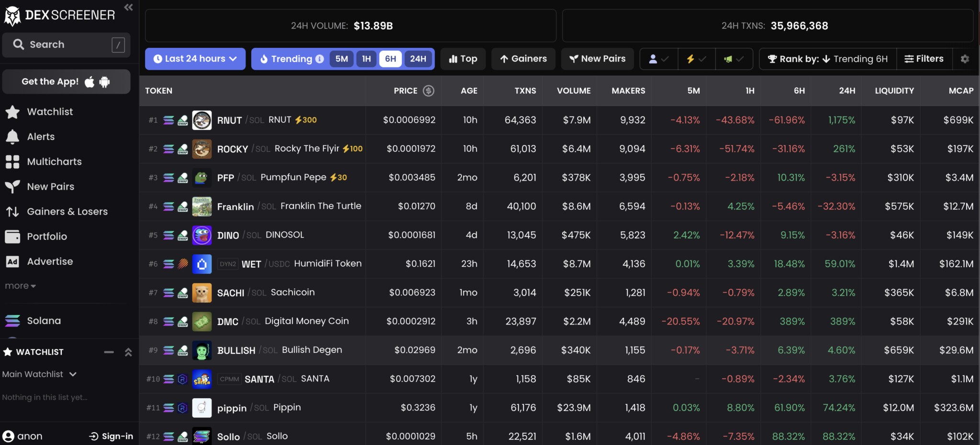The height and width of the screenshot is (445, 980).
Task: Click the RNUT token avatar
Action: coord(202,120)
